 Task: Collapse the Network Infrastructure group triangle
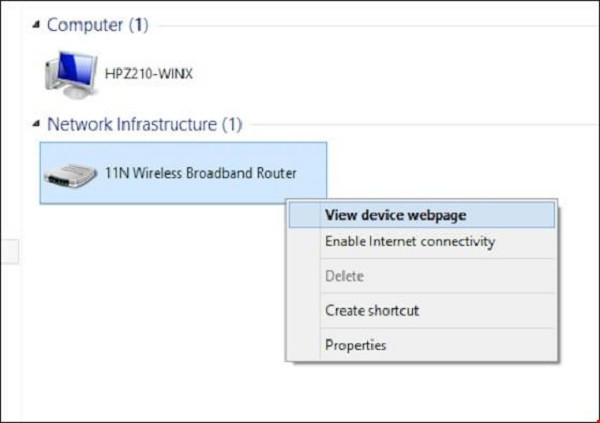click(37, 125)
